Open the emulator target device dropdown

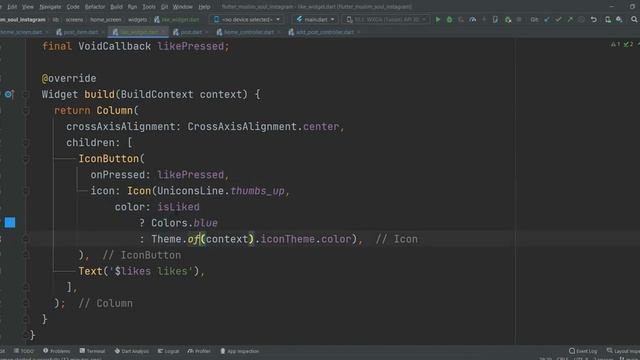tap(386, 19)
